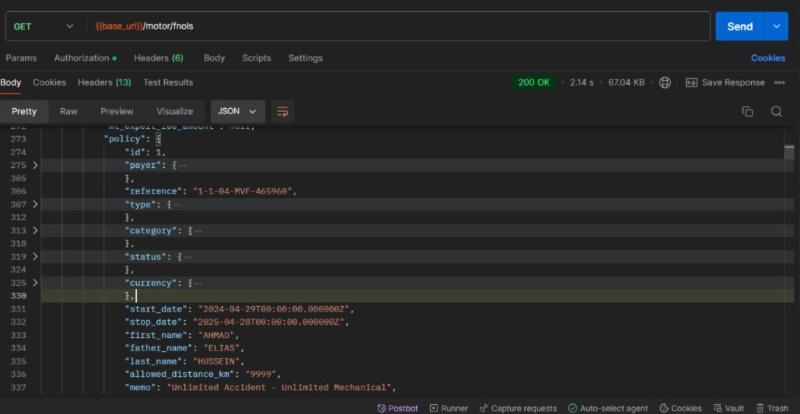The width and height of the screenshot is (800, 414).
Task: Click the response more options ellipsis
Action: click(780, 82)
